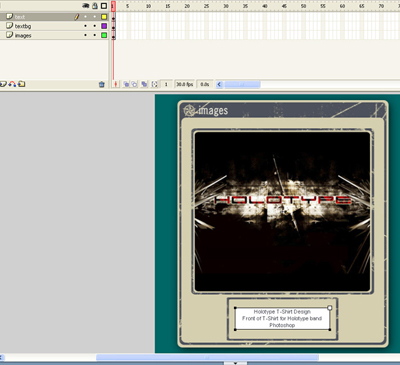
Task: Click the timeline horizontal scrollbar thumb
Action: (242, 84)
